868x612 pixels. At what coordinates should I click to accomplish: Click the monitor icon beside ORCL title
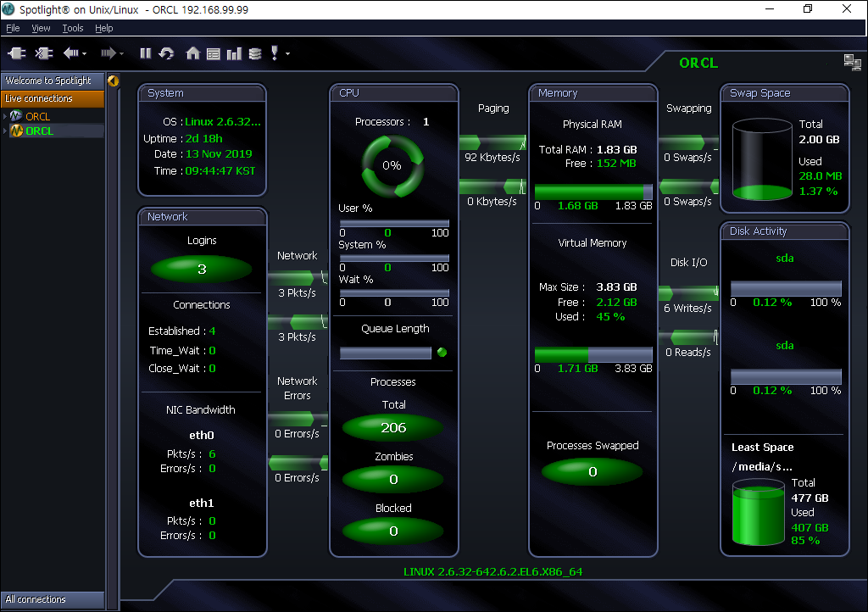point(852,62)
